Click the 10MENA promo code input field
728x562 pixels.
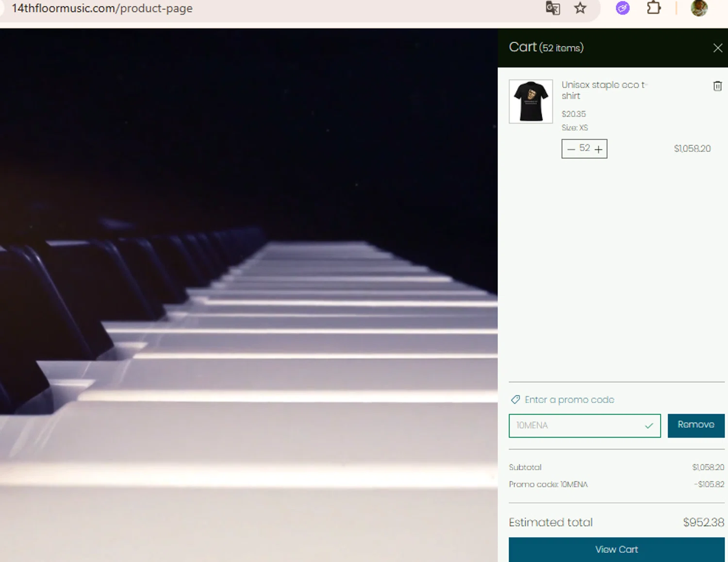pyautogui.click(x=584, y=426)
